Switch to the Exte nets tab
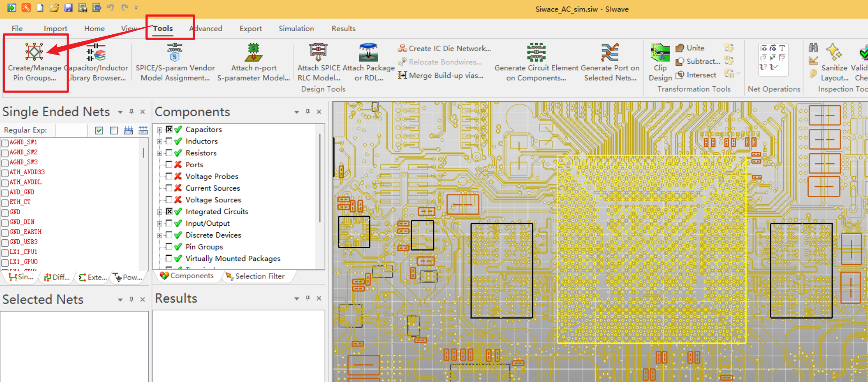Image resolution: width=868 pixels, height=382 pixels. click(x=93, y=277)
